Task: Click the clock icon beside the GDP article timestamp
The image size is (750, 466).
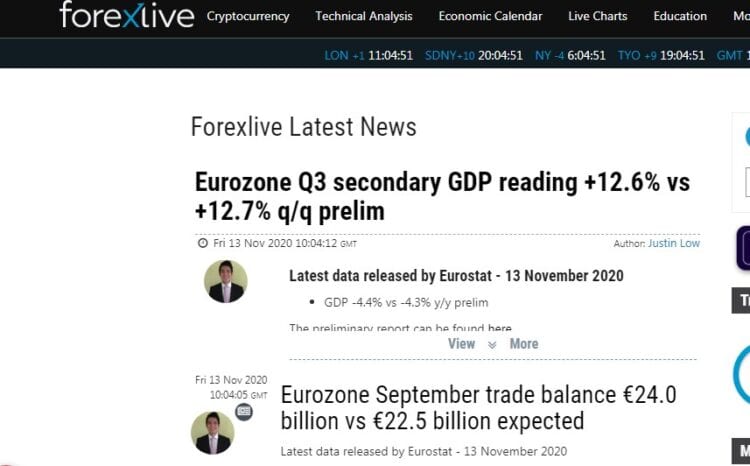Action: [203, 243]
